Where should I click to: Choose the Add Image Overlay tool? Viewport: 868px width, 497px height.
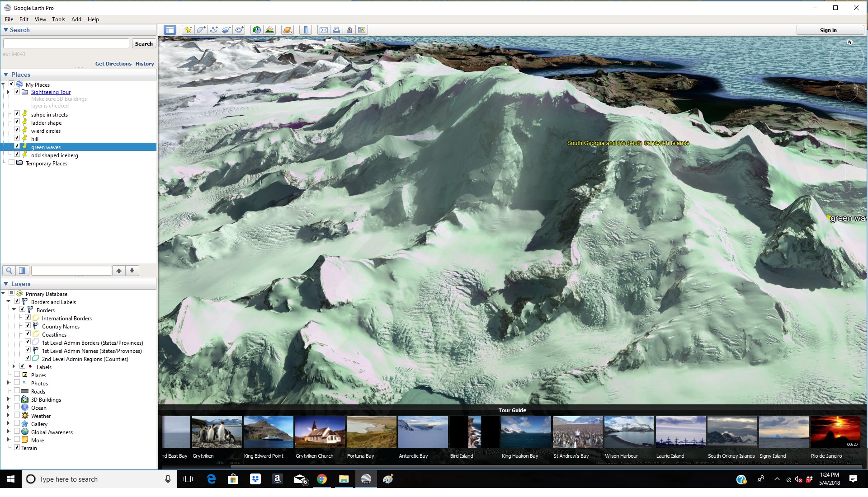coord(226,30)
